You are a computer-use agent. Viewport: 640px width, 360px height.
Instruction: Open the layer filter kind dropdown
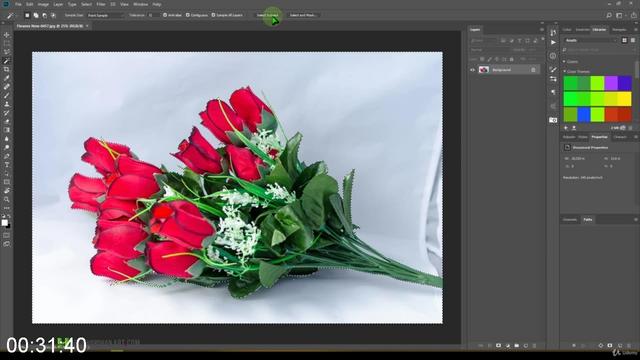484,41
